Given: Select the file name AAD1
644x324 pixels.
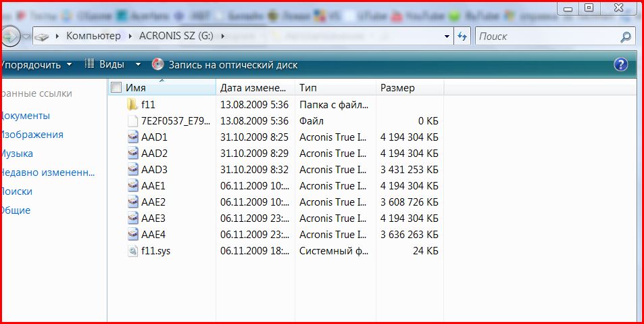Looking at the screenshot, I should pyautogui.click(x=154, y=137).
